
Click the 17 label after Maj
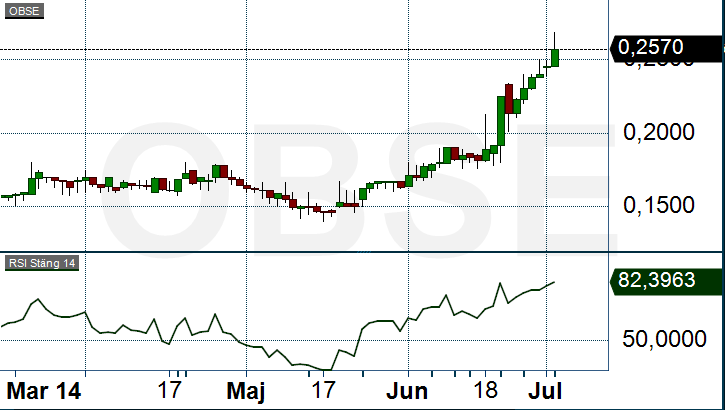(323, 390)
